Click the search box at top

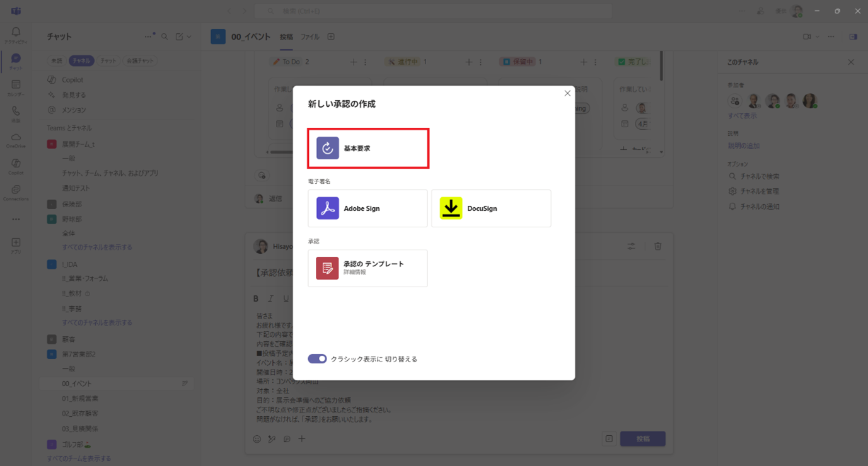(433, 11)
